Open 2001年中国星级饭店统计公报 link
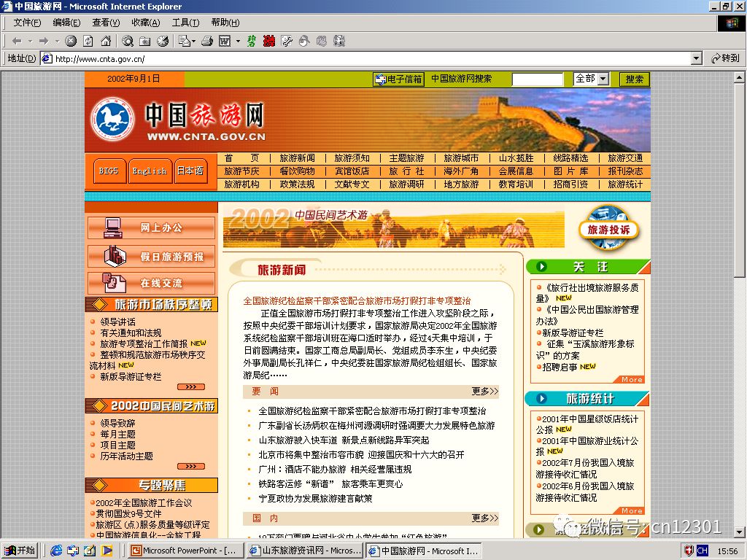747x560 pixels. click(587, 424)
